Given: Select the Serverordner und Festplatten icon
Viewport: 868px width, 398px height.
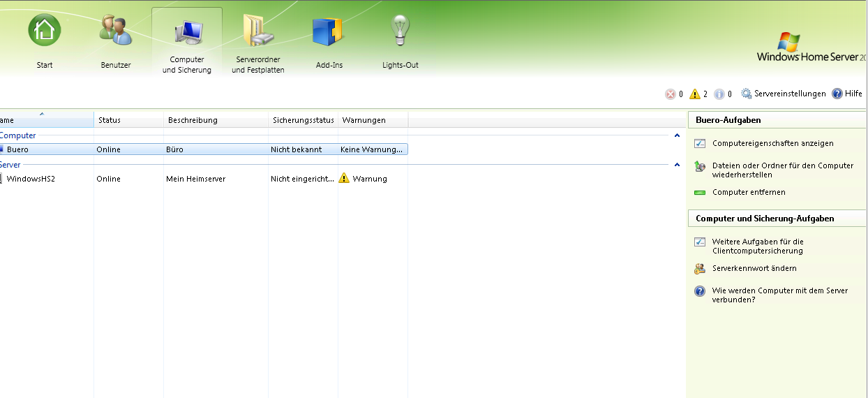Looking at the screenshot, I should [x=257, y=31].
